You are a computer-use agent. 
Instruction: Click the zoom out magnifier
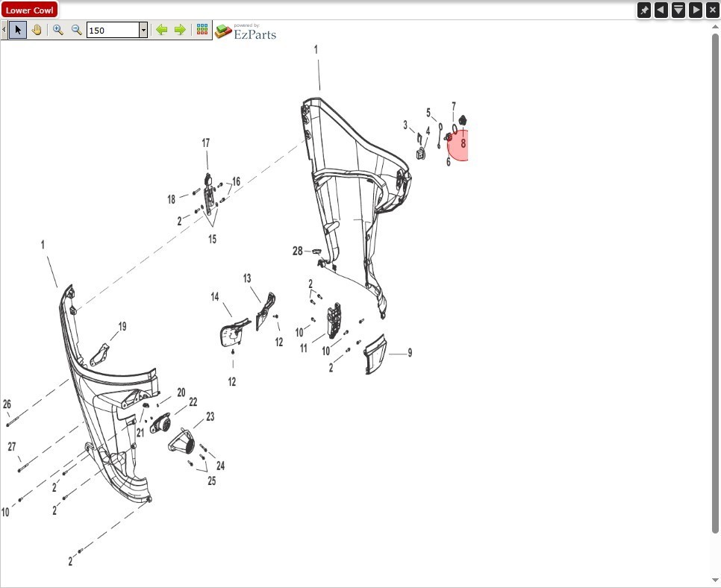[76, 30]
